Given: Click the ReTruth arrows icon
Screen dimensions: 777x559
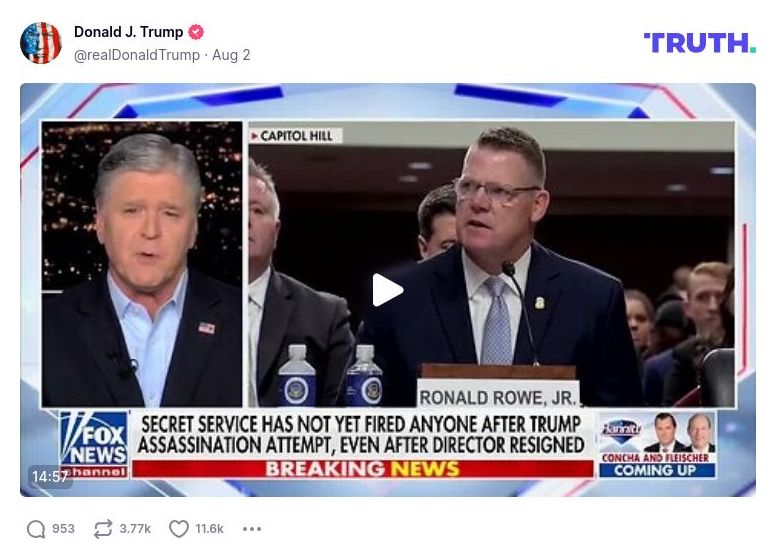Looking at the screenshot, I should [x=103, y=529].
